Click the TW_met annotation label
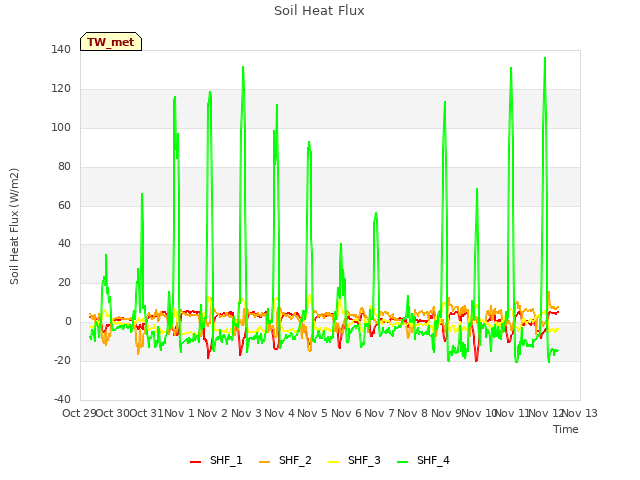This screenshot has height=480, width=640. [111, 42]
